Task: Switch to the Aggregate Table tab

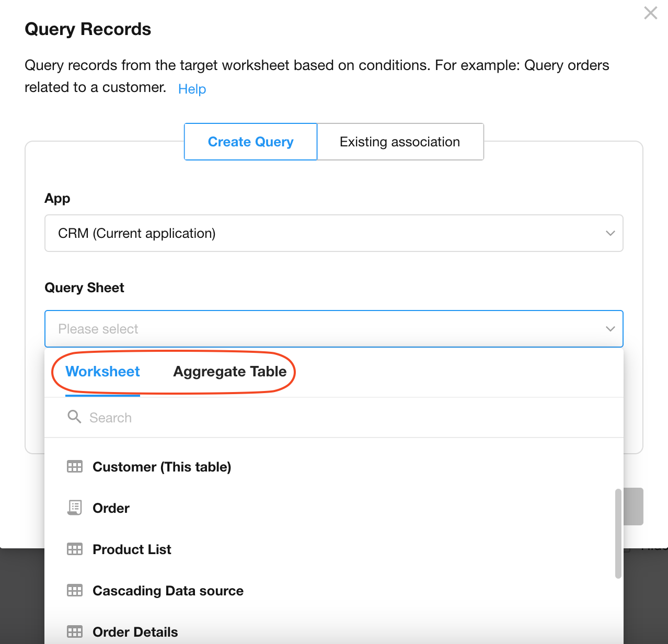Action: click(x=229, y=372)
